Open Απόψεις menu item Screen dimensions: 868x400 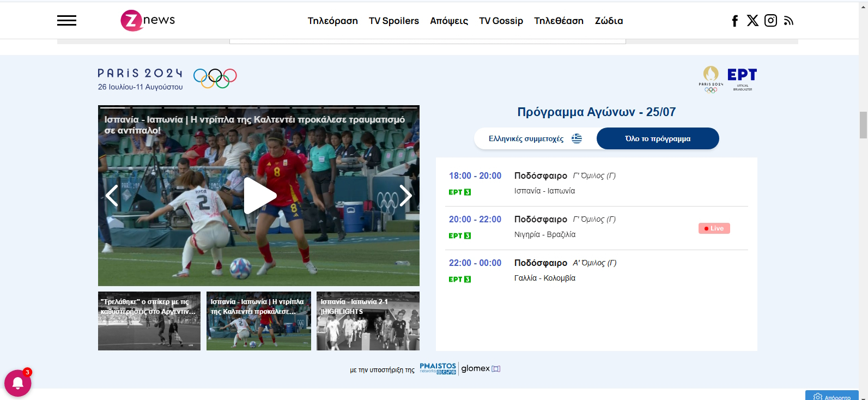point(449,21)
